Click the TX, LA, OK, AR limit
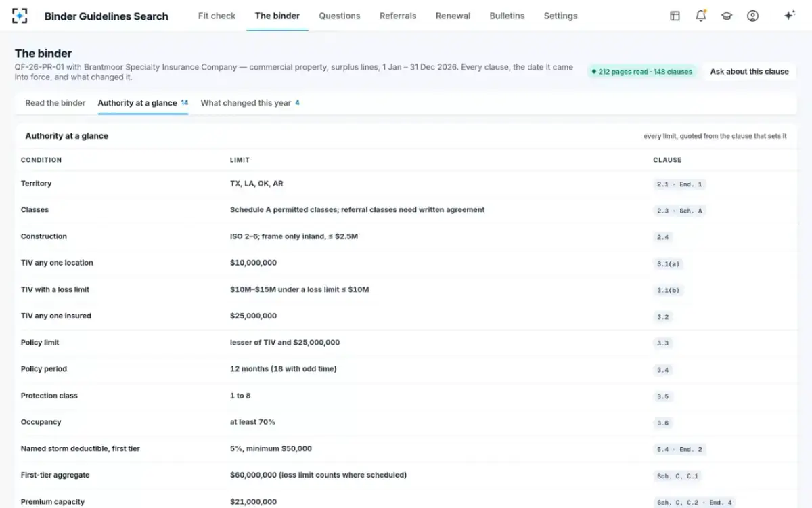 (x=256, y=184)
